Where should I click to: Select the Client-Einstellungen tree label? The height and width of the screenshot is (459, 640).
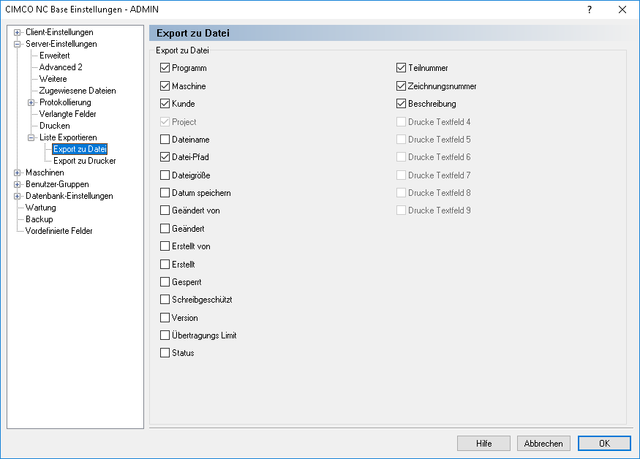click(59, 32)
